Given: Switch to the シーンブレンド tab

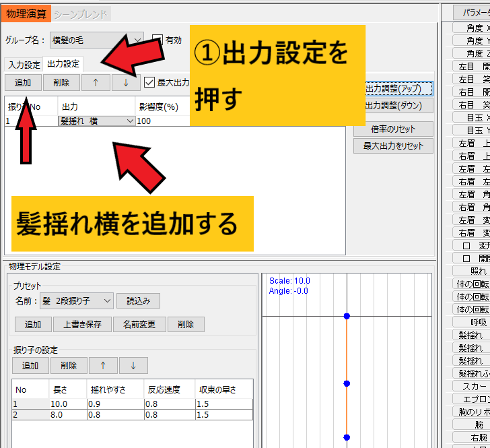Looking at the screenshot, I should (81, 13).
